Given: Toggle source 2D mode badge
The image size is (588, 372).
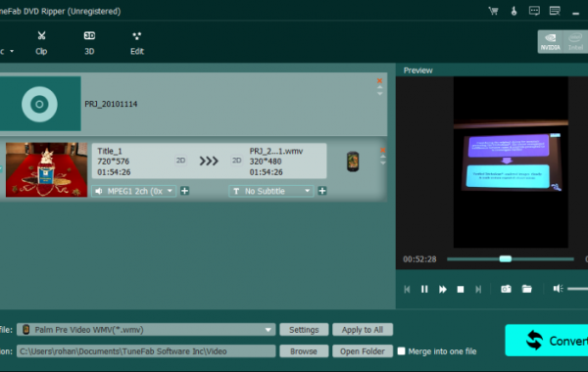Looking at the screenshot, I should point(180,161).
